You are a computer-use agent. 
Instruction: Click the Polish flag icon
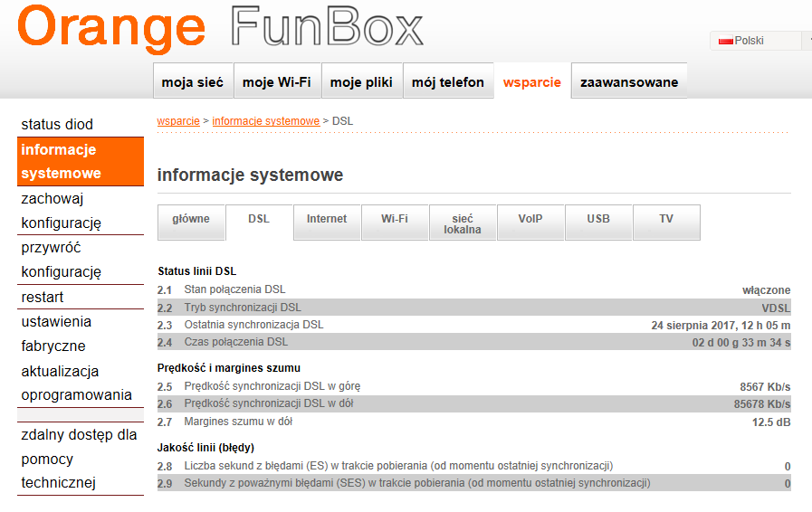coord(725,41)
